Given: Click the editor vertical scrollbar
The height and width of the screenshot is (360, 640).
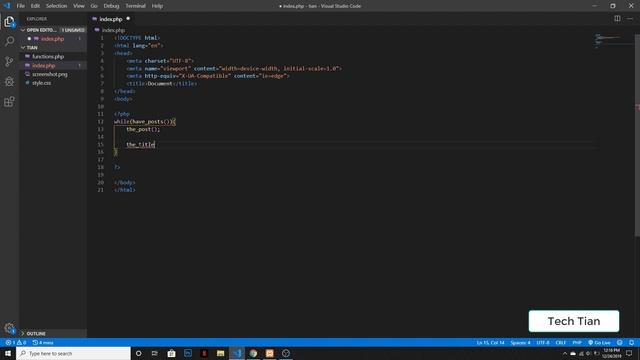Looking at the screenshot, I should pos(637,135).
